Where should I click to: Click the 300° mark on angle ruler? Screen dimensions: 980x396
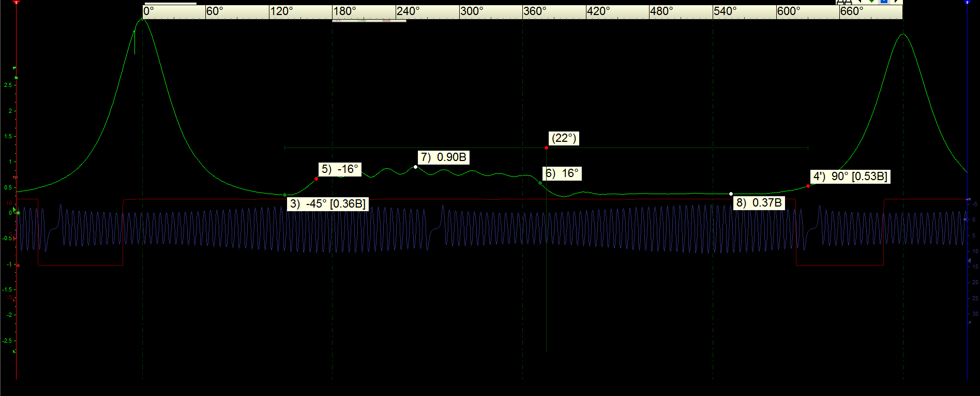(x=472, y=11)
